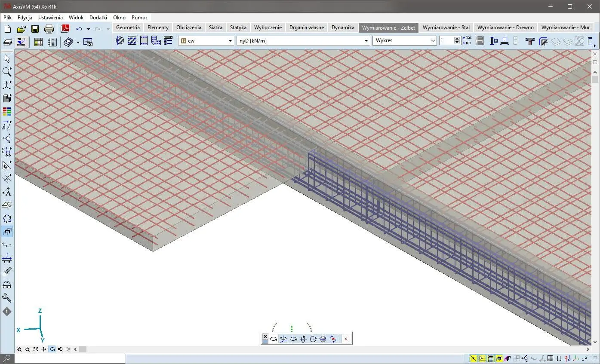Toggle the highlighted numeric values display button
This screenshot has height=364, width=600.
click(x=21, y=42)
